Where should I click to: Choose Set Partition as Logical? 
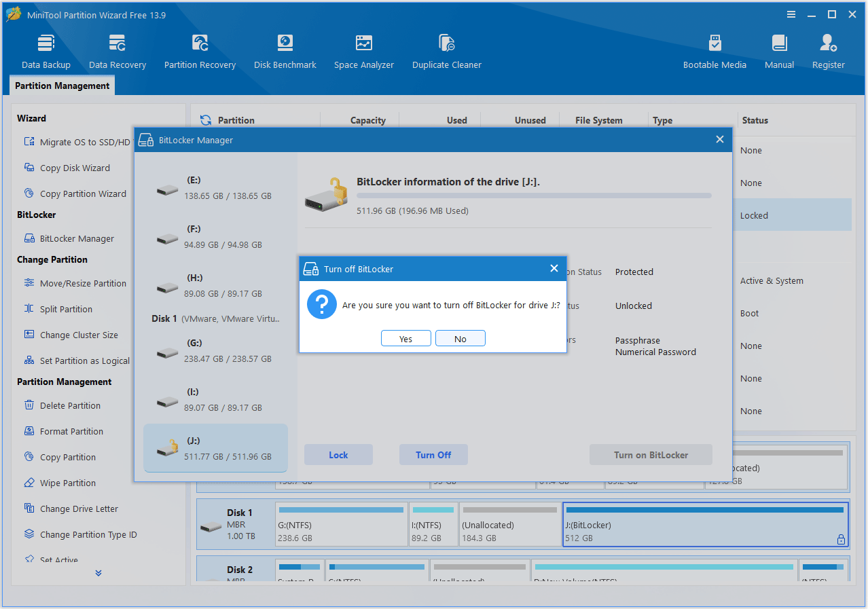click(77, 361)
